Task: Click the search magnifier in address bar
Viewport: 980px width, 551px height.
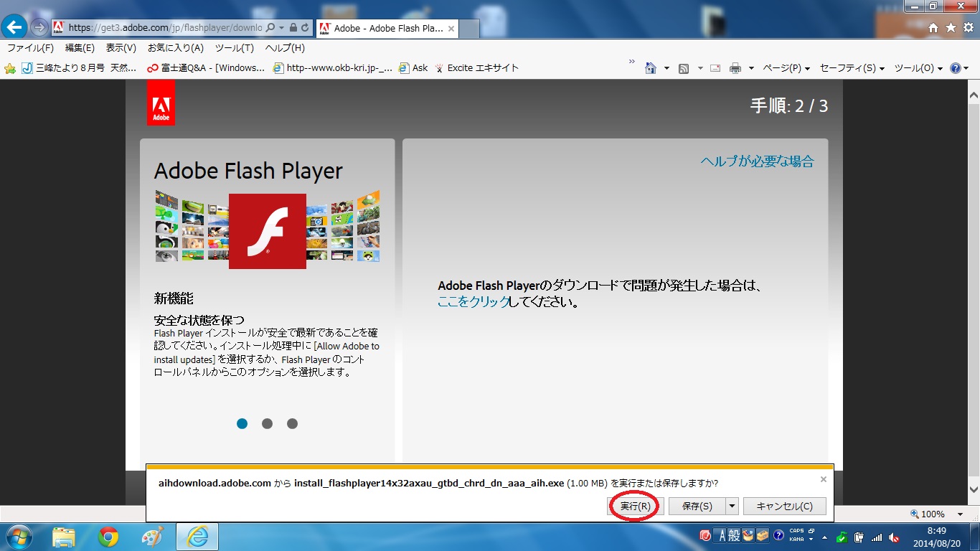Action: pyautogui.click(x=270, y=28)
